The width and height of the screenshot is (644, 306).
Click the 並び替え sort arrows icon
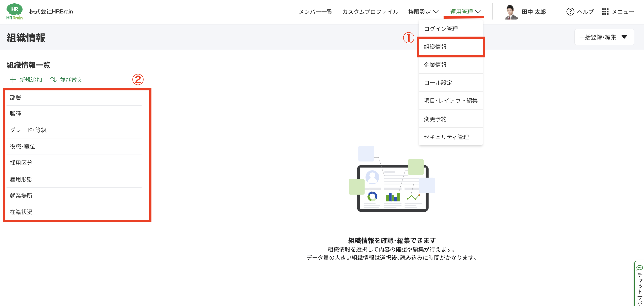click(53, 80)
